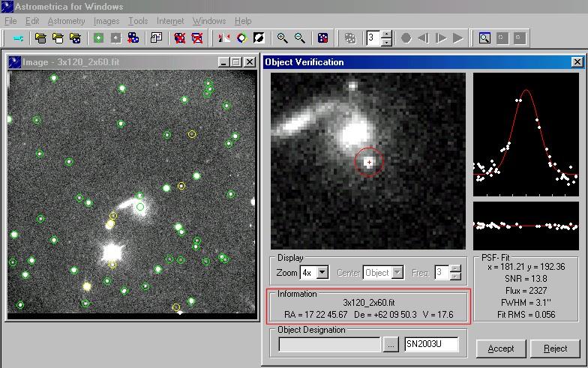Image resolution: width=588 pixels, height=368 pixels.
Task: Open the Images menu
Action: (106, 21)
